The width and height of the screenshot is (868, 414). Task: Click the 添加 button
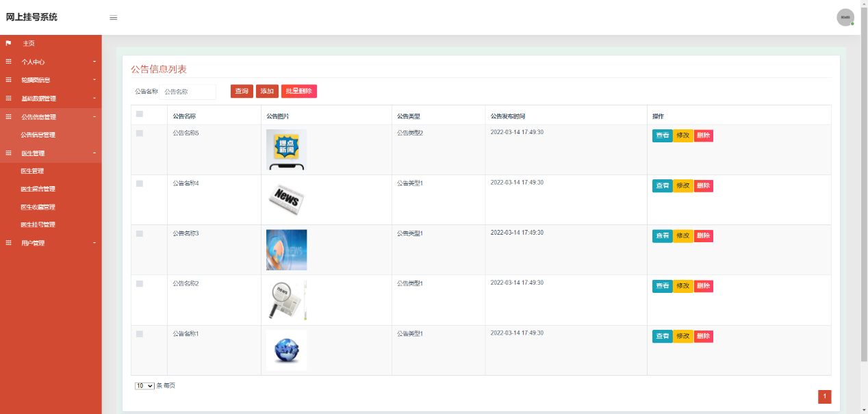click(x=267, y=91)
